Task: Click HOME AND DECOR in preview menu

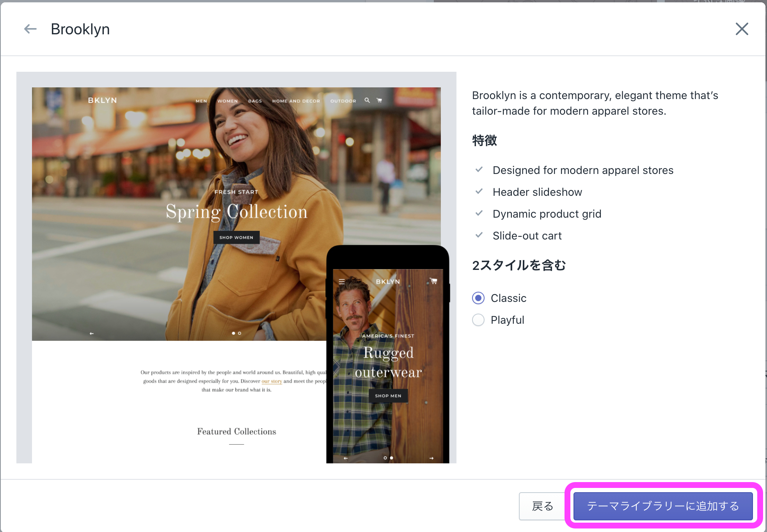Action: coord(296,101)
